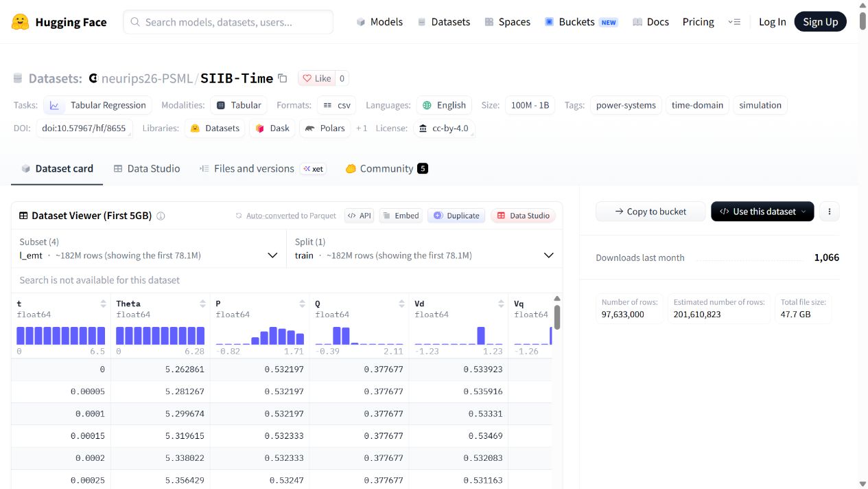The image size is (868, 489).
Task: Switch to the Data Studio tab
Action: [x=147, y=168]
